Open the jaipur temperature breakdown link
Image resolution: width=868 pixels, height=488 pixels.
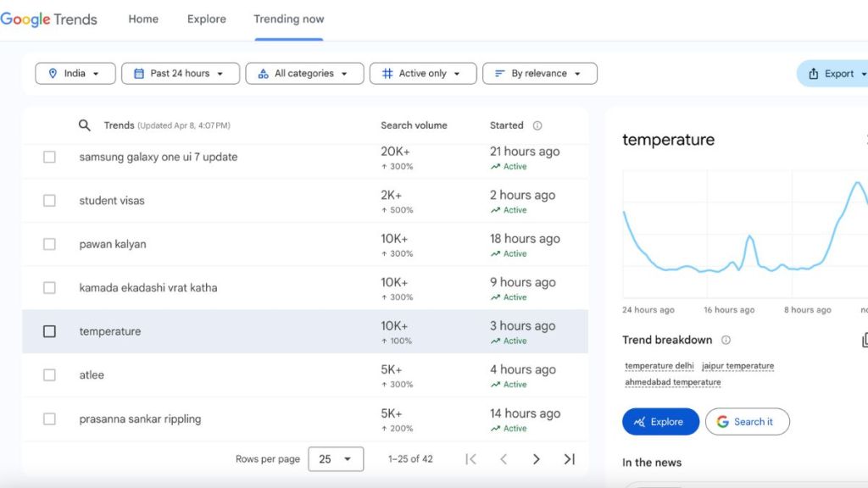pos(737,366)
